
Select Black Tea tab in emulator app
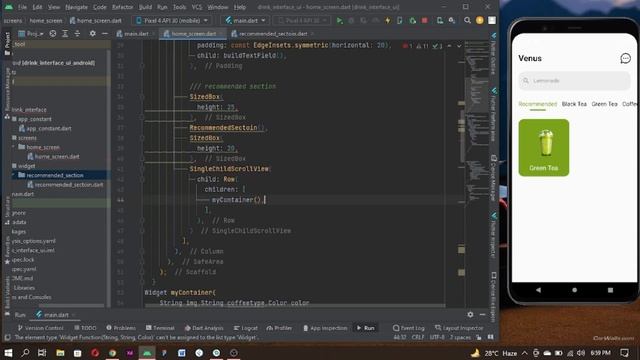(x=574, y=104)
